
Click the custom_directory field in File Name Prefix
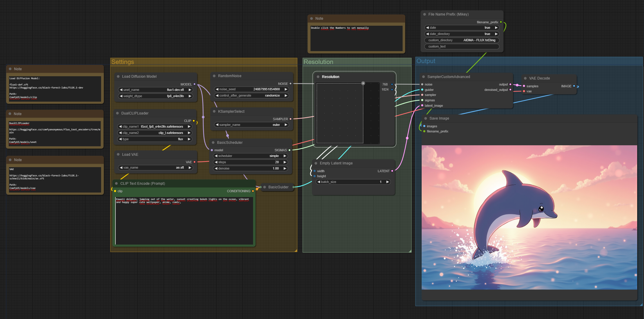462,40
